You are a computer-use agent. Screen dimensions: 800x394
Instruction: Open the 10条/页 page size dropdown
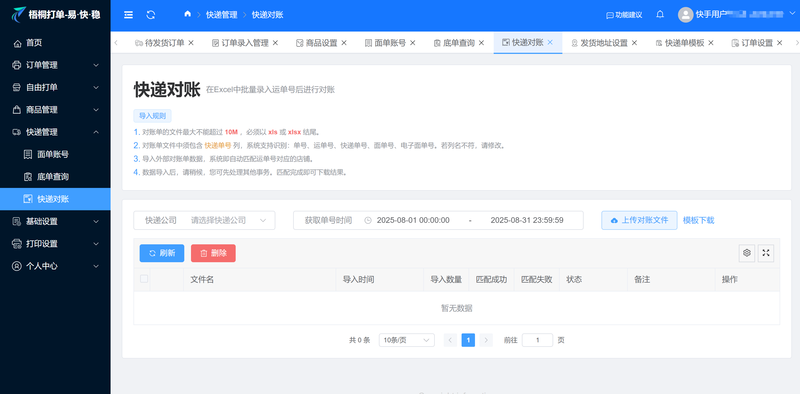click(x=407, y=340)
